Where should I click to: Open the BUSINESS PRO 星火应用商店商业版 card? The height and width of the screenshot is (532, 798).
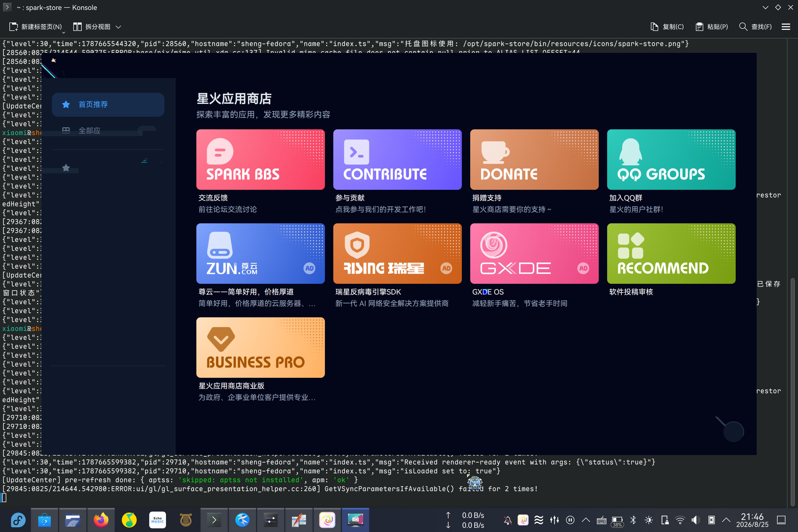click(x=260, y=360)
